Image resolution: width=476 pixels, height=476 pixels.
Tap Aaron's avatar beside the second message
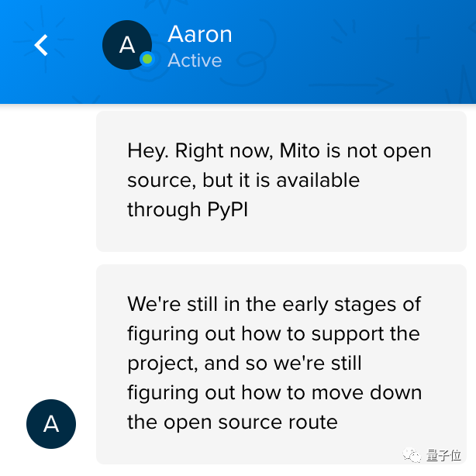(51, 424)
